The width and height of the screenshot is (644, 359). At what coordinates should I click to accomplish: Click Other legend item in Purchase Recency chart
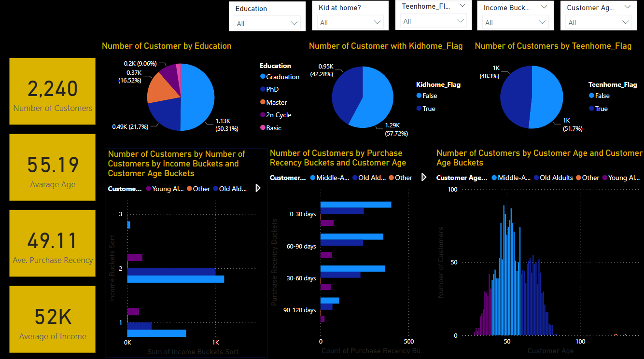tap(401, 178)
